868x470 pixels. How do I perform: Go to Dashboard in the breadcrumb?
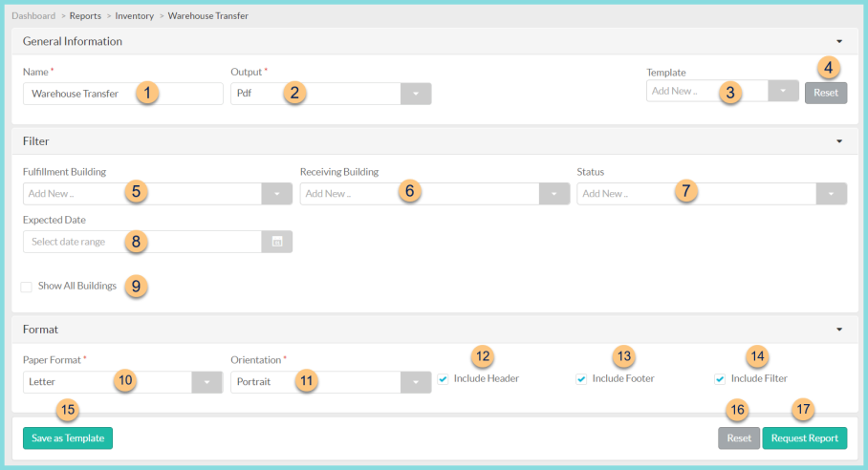33,15
